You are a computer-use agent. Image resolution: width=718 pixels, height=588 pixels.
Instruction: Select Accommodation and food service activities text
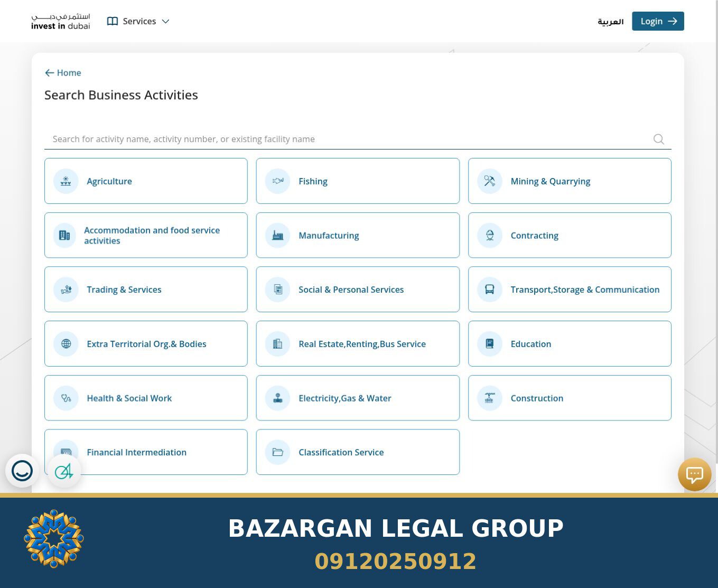click(x=152, y=236)
